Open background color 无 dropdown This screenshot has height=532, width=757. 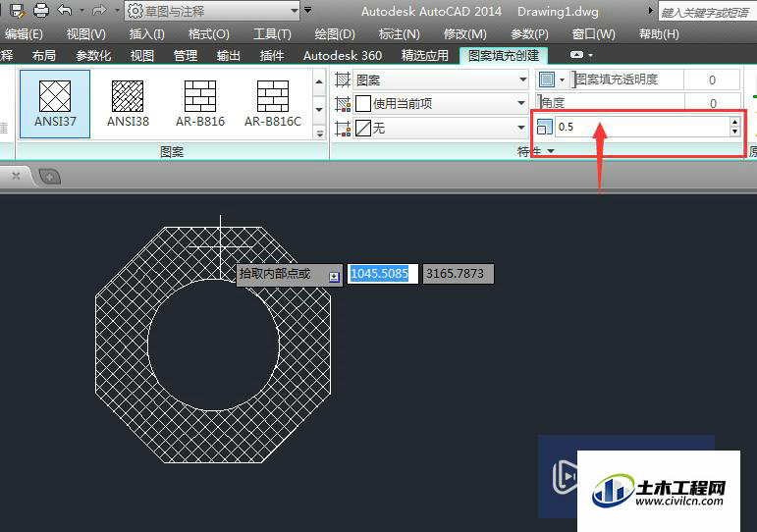pyautogui.click(x=441, y=128)
